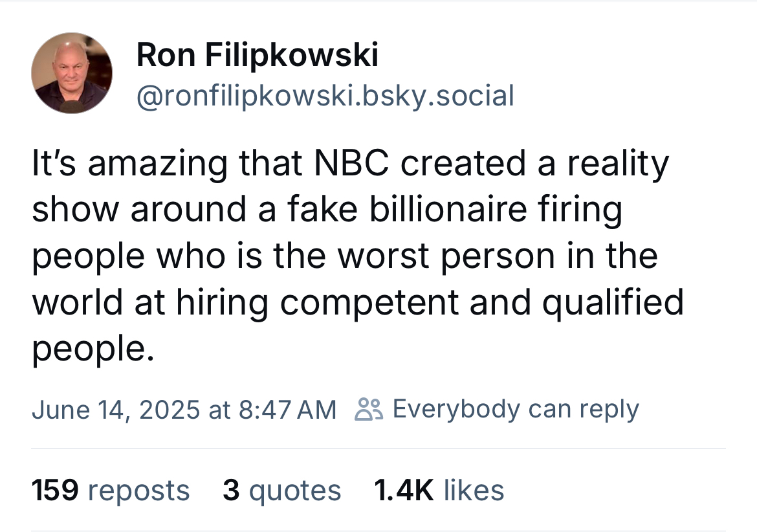757x532 pixels.
Task: Click the '159' repost count number
Action: tap(55, 490)
